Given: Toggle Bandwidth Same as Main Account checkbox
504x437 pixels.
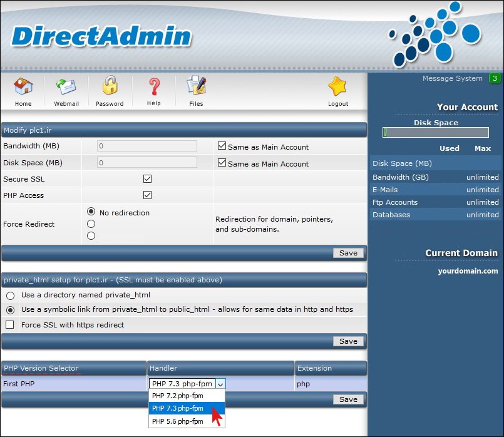Looking at the screenshot, I should [x=222, y=146].
